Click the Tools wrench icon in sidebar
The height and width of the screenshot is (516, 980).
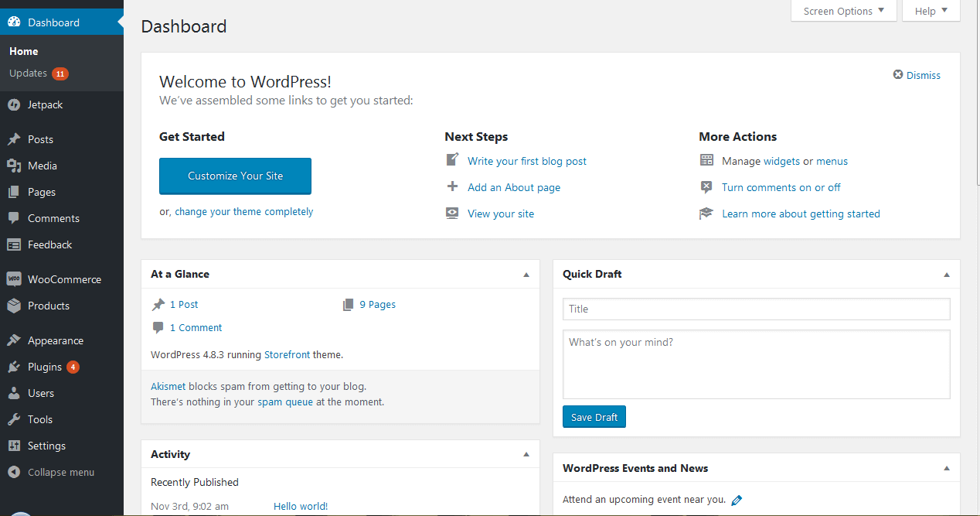pos(14,419)
